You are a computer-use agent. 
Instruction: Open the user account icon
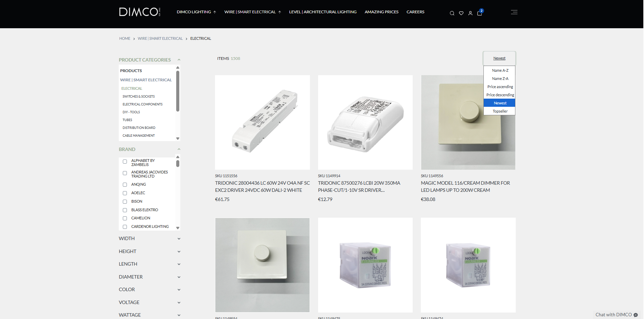(470, 13)
